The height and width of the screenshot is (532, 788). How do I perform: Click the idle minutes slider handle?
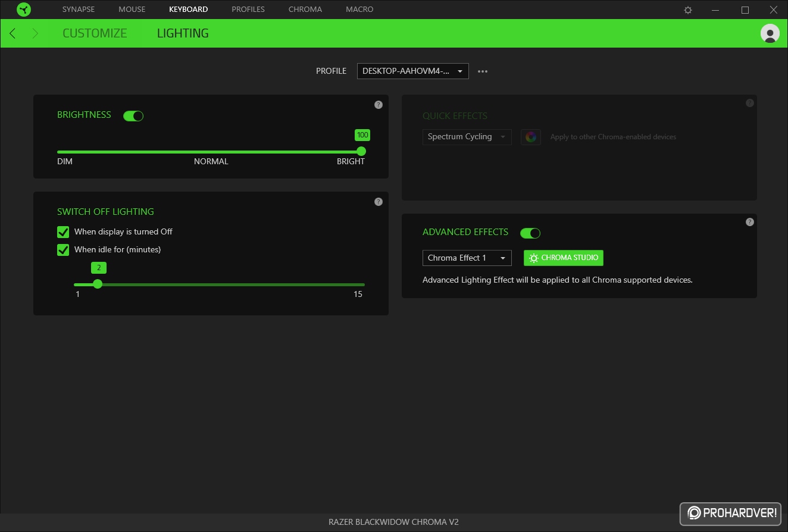pyautogui.click(x=98, y=284)
